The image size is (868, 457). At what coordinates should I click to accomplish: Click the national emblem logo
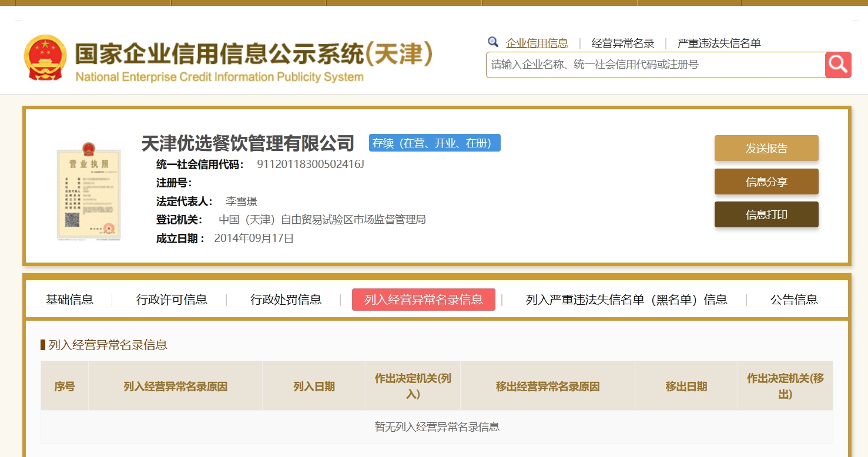tap(45, 58)
